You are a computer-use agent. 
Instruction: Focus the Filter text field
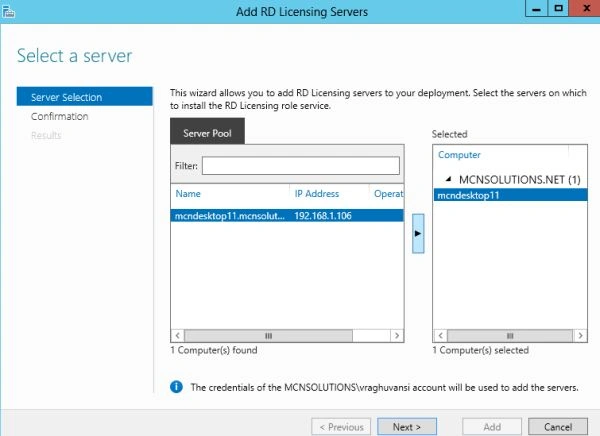click(x=301, y=166)
